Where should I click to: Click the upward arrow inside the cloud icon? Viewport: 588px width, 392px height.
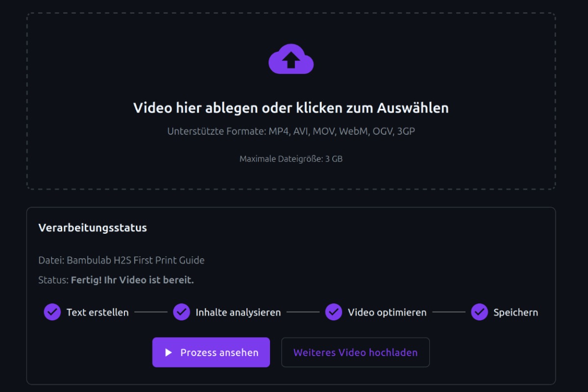[x=291, y=60]
